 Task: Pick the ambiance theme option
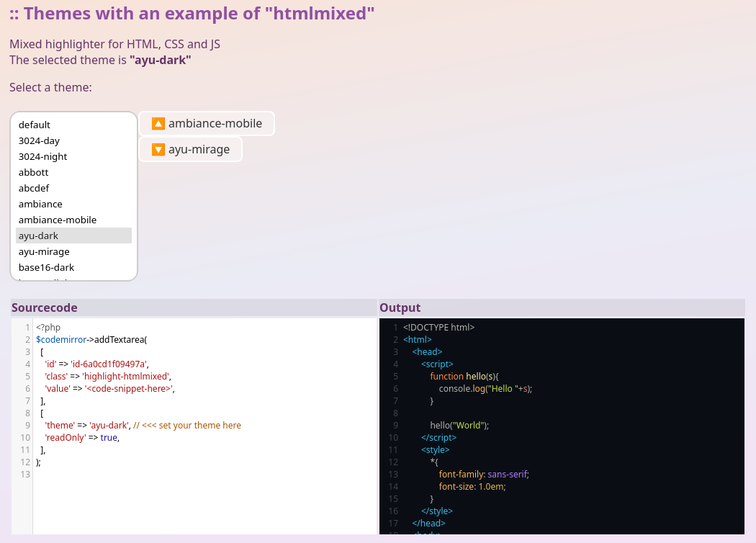tap(73, 205)
